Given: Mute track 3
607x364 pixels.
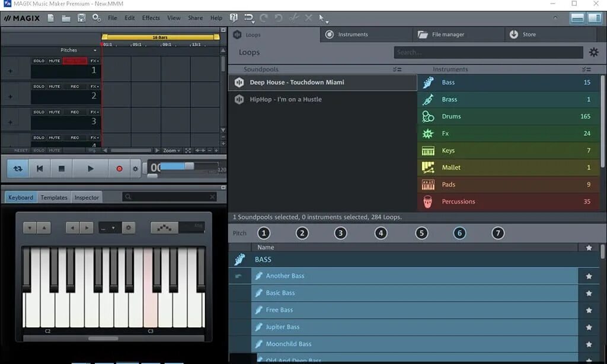Looking at the screenshot, I should [54, 112].
